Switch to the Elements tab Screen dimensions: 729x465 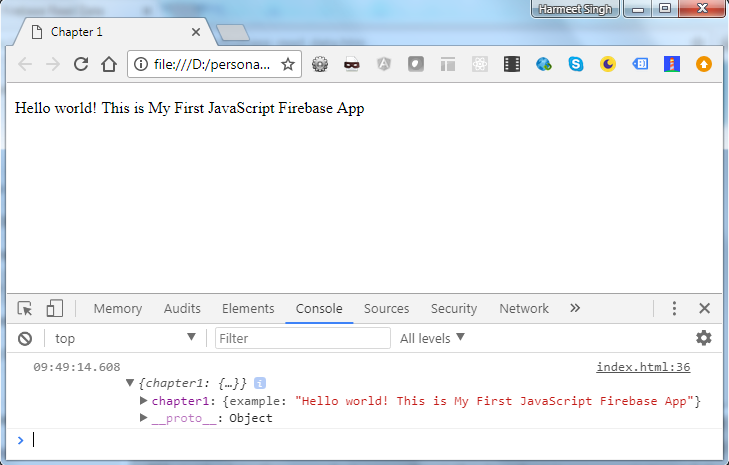(x=248, y=309)
